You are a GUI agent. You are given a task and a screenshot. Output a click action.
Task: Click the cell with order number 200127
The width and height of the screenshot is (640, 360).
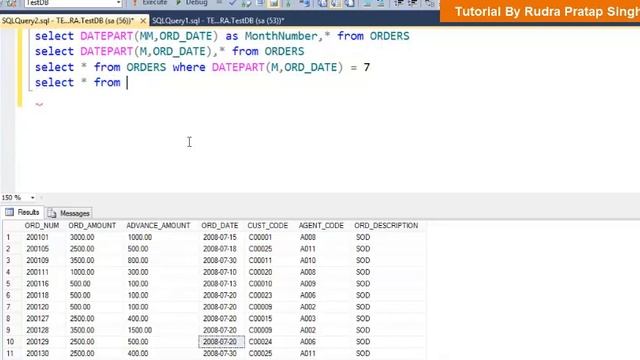pyautogui.click(x=38, y=319)
